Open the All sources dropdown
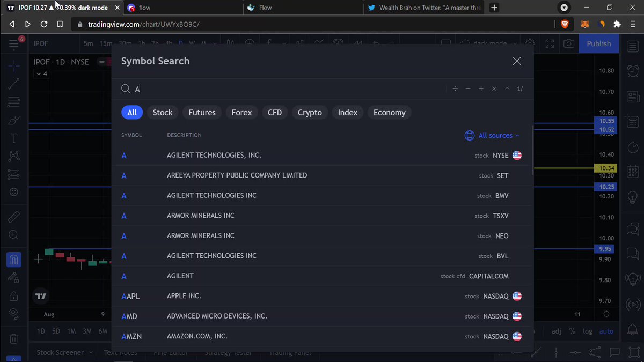This screenshot has width=644, height=362. click(x=492, y=136)
